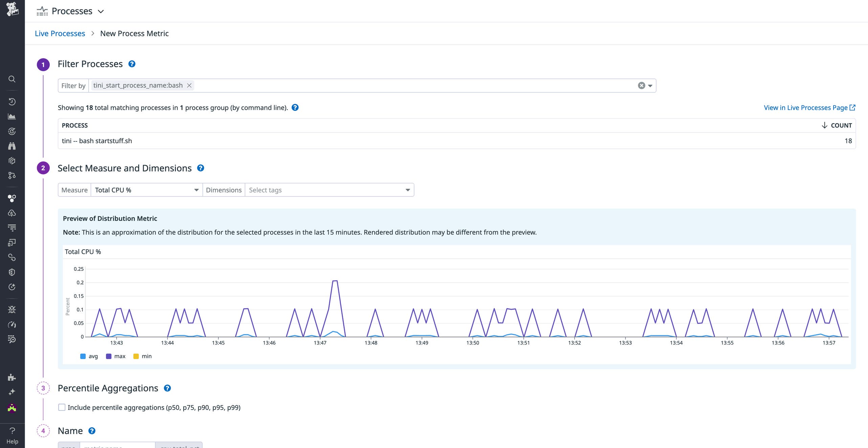Open the puzzle-piece integrations icon

click(x=12, y=377)
